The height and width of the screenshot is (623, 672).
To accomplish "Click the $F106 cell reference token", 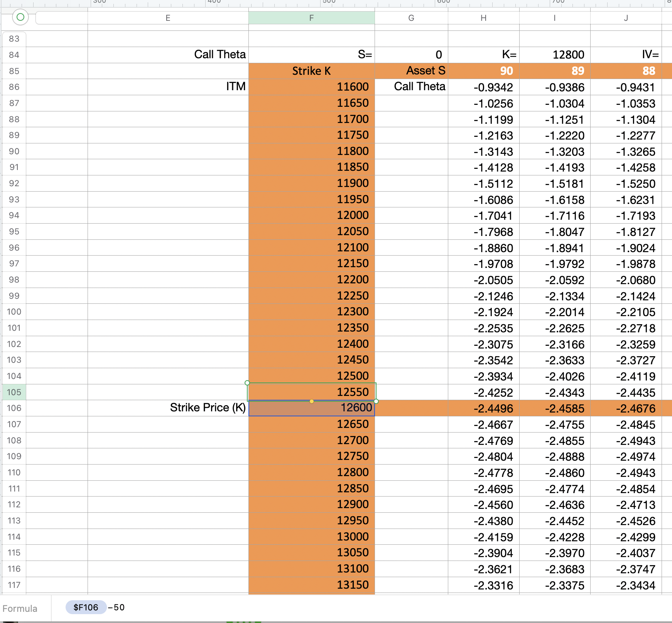I will click(86, 607).
